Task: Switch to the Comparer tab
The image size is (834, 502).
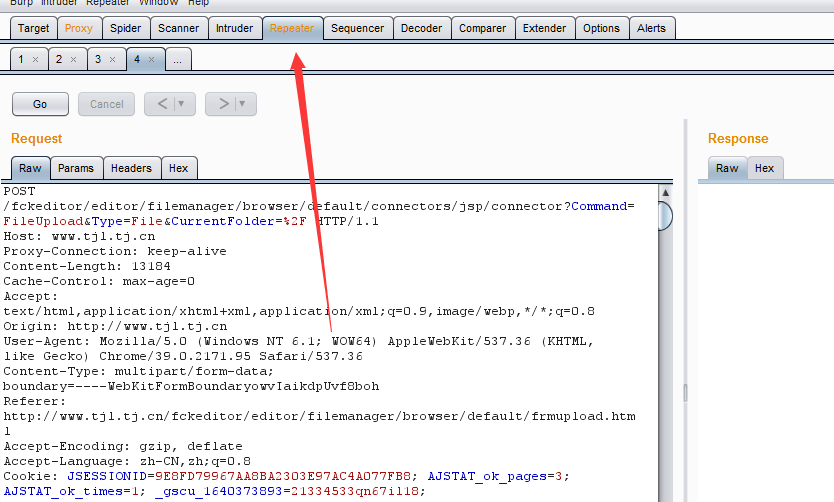Action: point(482,28)
